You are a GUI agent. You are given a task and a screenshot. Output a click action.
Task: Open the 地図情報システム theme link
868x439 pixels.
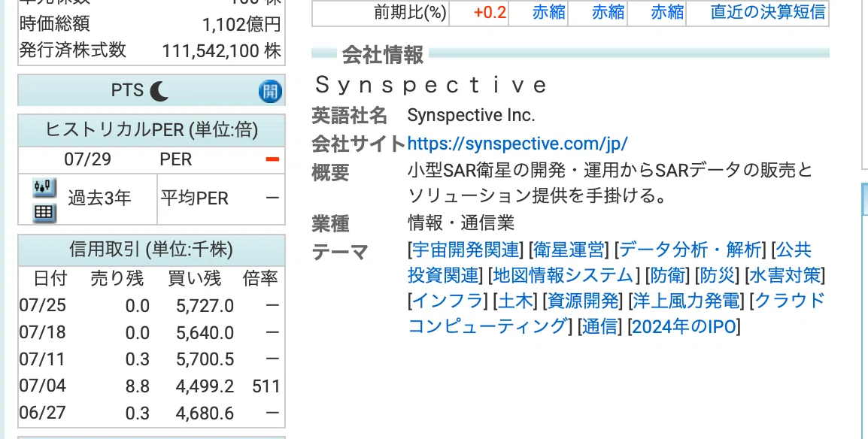(563, 275)
